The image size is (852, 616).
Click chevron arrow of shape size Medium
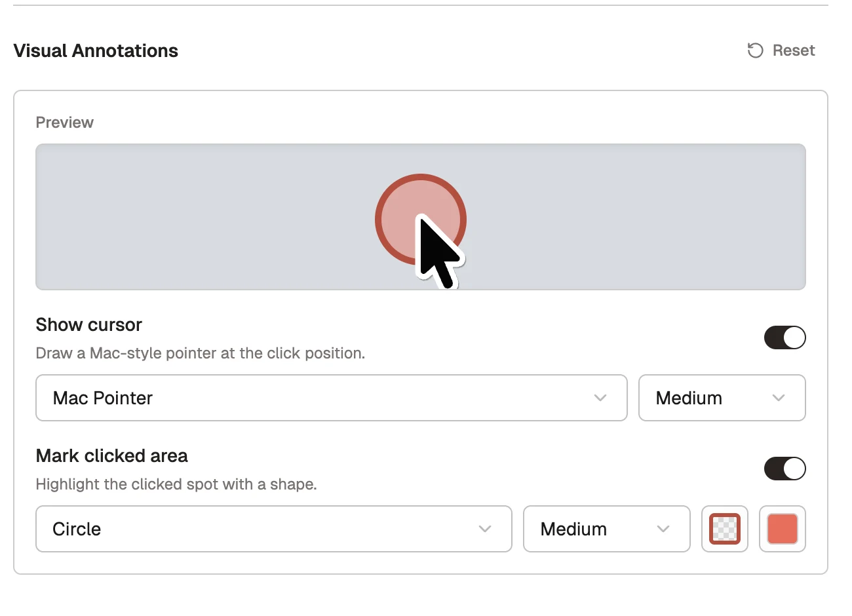663,529
